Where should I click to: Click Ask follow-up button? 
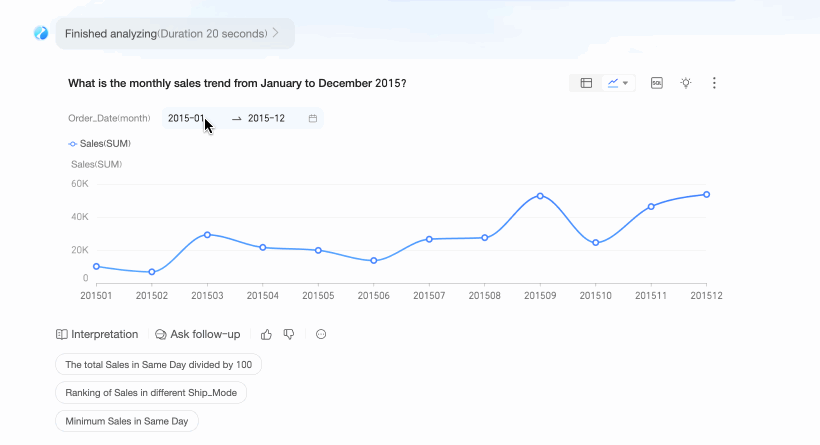coord(198,334)
